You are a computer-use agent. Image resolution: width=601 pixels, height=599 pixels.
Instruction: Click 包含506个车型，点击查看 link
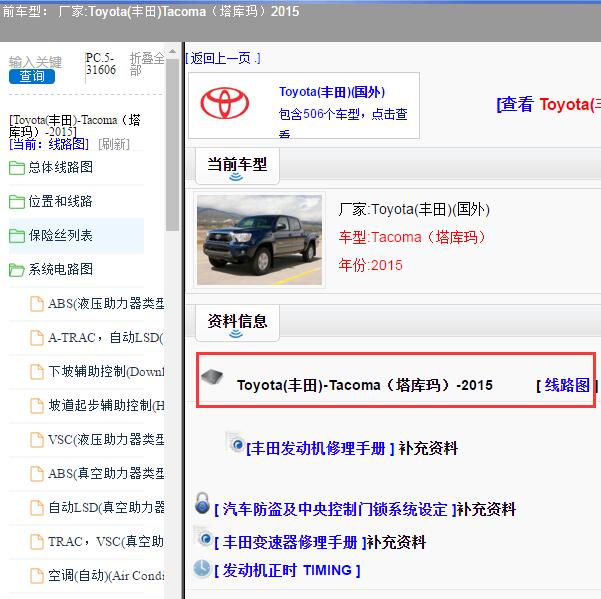pos(343,123)
